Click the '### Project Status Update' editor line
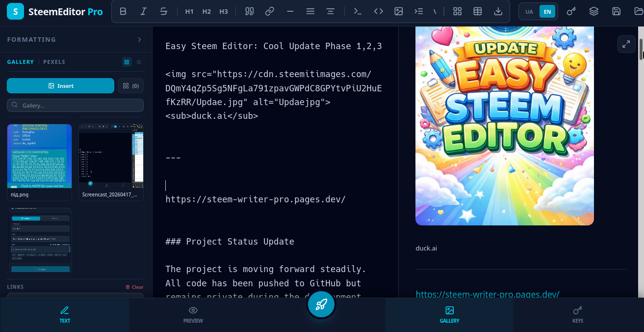This screenshot has height=332, width=644. (x=230, y=242)
